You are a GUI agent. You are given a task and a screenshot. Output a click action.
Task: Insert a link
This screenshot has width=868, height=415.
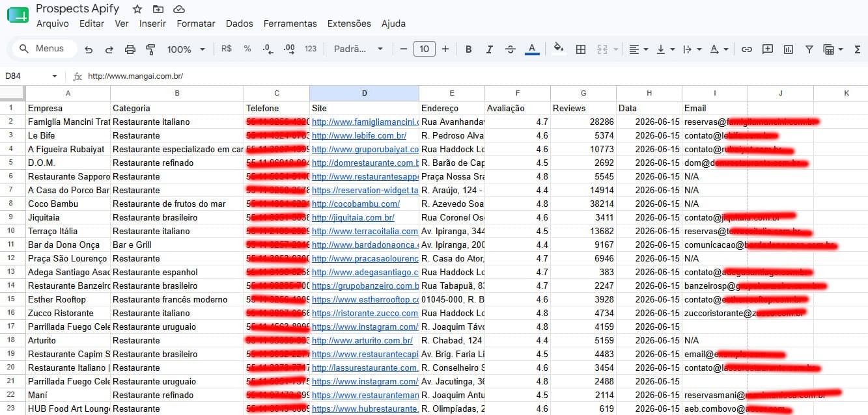747,49
